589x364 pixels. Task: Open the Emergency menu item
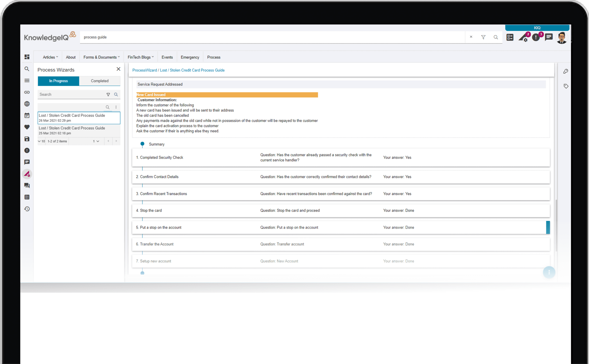point(190,57)
